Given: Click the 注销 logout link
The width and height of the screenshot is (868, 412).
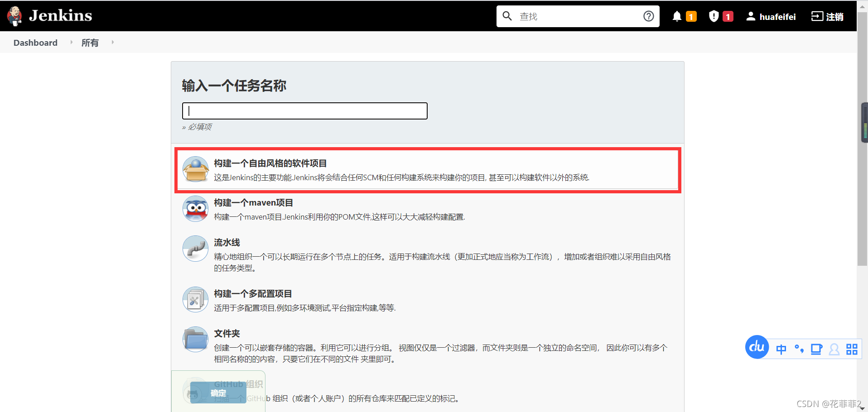Looking at the screenshot, I should pos(834,17).
